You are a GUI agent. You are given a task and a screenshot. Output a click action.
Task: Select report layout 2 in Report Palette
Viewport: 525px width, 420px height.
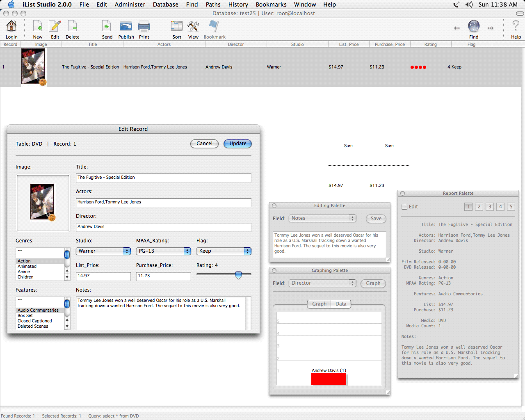[479, 207]
